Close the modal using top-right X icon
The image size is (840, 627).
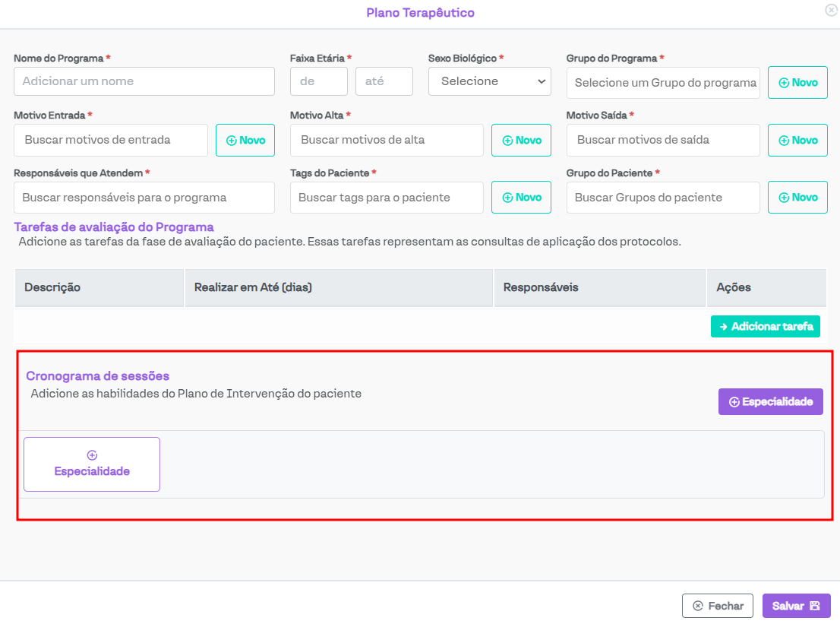(x=831, y=11)
